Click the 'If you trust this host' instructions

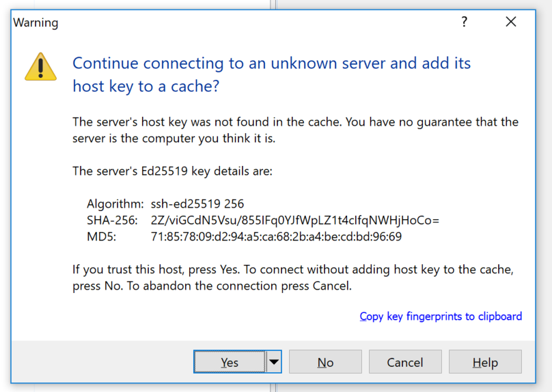[x=292, y=278]
